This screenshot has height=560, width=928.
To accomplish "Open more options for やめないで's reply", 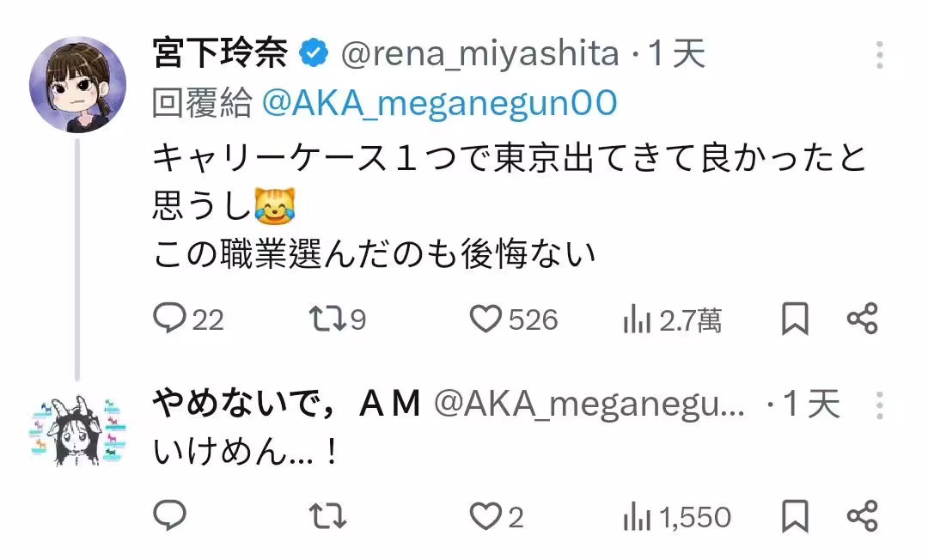I will [x=879, y=405].
